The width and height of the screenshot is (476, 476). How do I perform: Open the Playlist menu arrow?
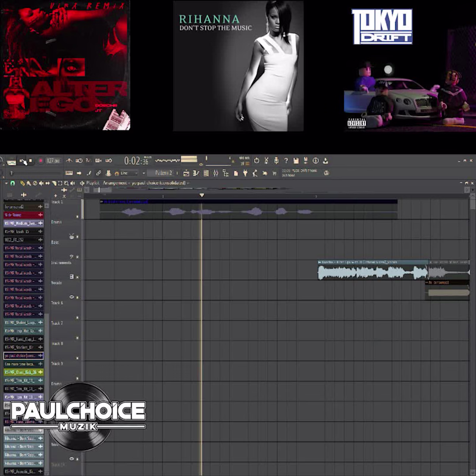click(x=6, y=183)
